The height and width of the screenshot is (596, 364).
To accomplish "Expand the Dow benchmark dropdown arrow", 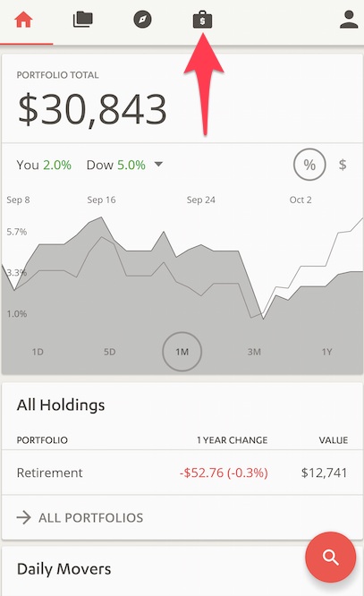I will click(158, 165).
